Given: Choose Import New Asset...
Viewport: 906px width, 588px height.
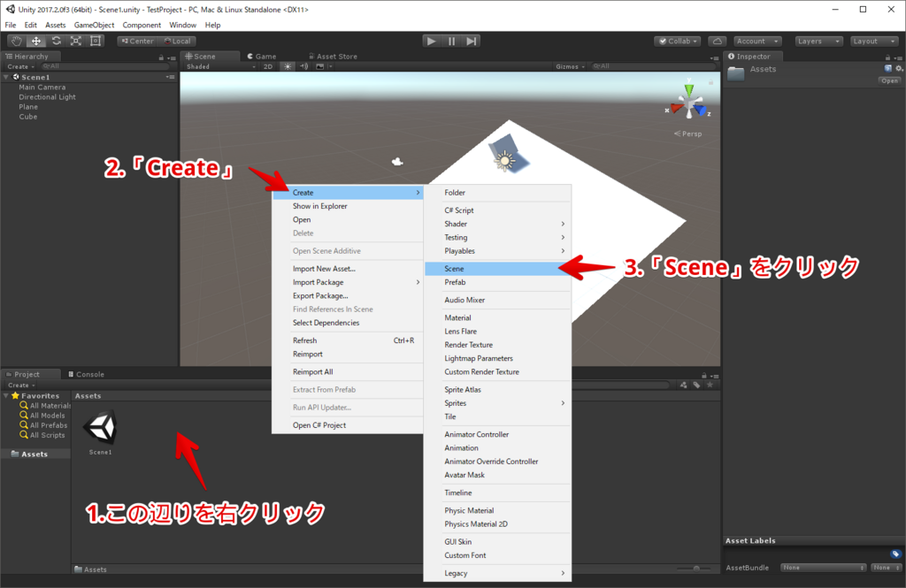Looking at the screenshot, I should (348, 269).
